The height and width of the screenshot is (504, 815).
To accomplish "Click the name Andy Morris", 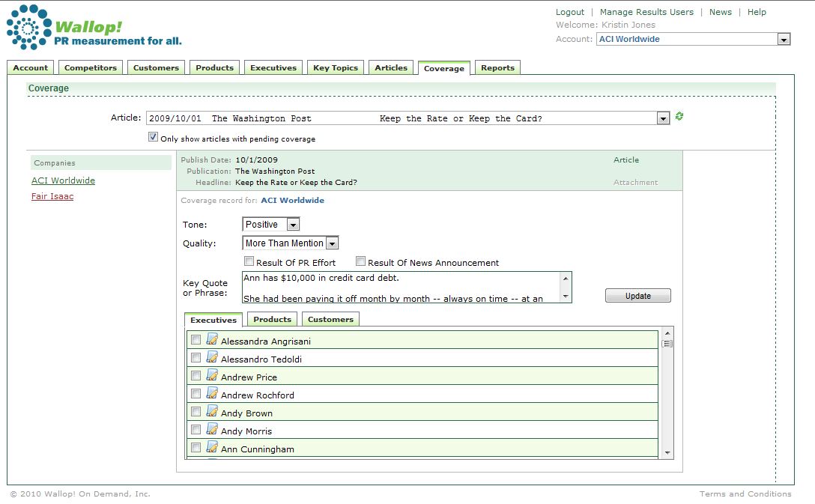I will [246, 431].
